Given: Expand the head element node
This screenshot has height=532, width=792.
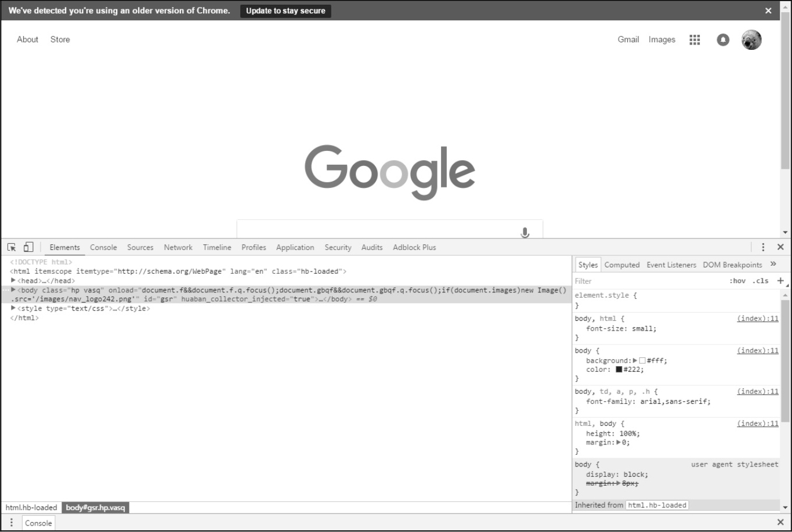Looking at the screenshot, I should click(x=13, y=281).
